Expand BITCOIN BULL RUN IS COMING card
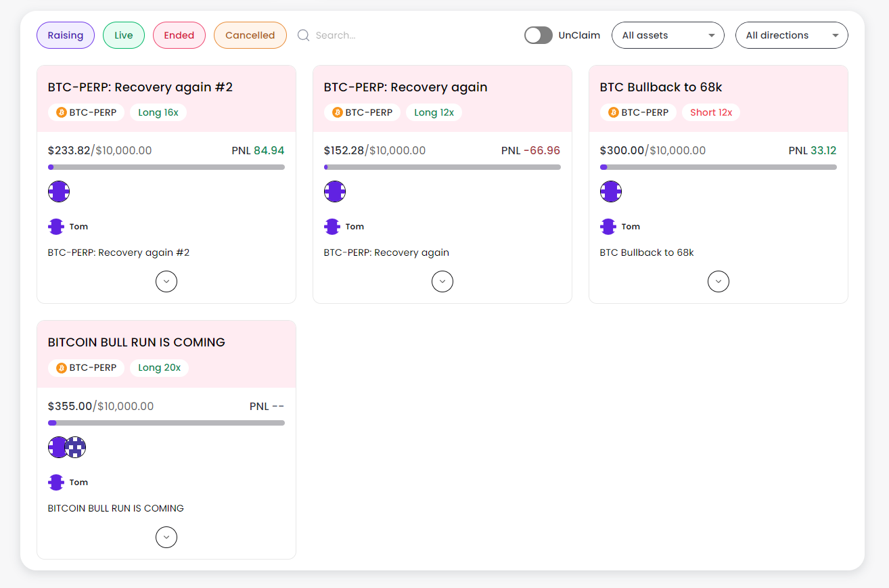The image size is (889, 588). click(166, 537)
